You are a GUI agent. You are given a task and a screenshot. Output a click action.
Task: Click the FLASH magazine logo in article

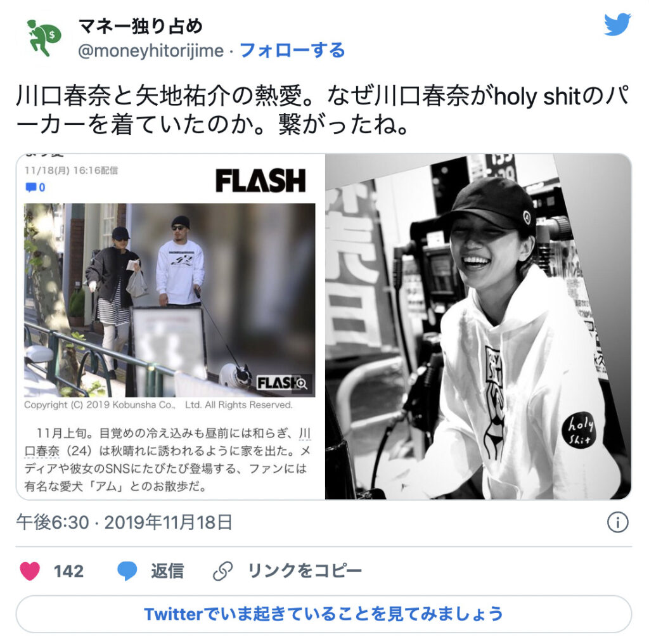click(x=260, y=181)
